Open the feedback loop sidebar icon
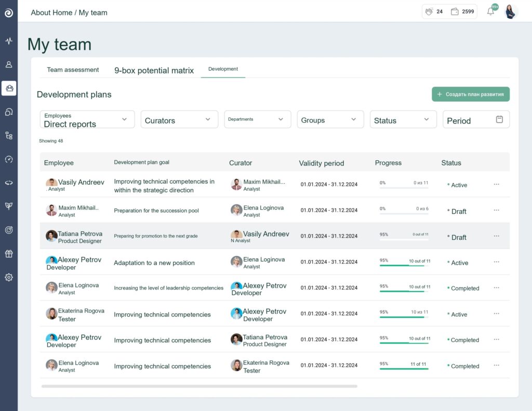Viewport: 532px width, 411px height. point(9,183)
